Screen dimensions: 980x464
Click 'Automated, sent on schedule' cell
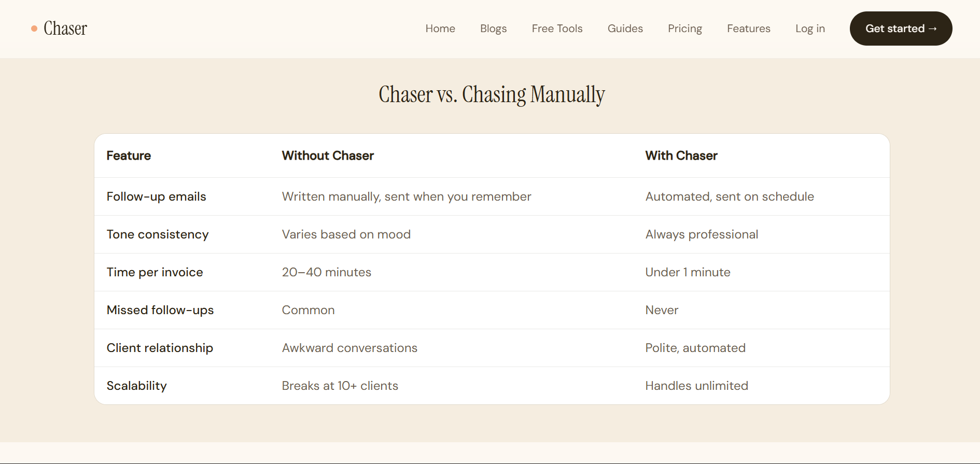(729, 196)
